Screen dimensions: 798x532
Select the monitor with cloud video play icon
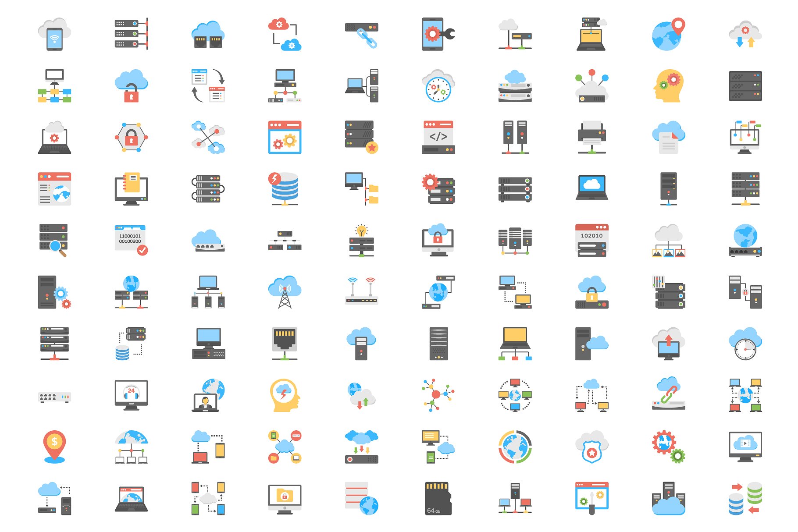745,447
